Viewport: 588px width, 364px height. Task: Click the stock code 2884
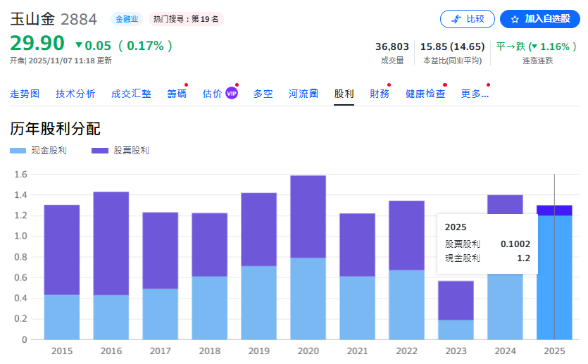79,20
